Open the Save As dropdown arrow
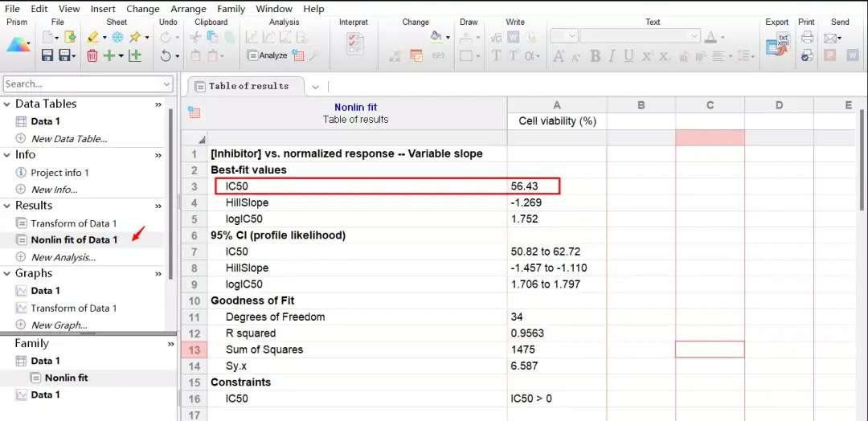 click(x=73, y=55)
